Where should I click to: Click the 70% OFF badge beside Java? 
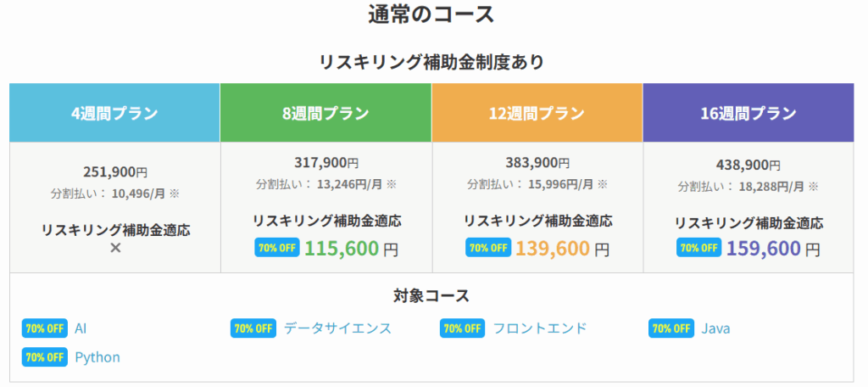tap(671, 328)
